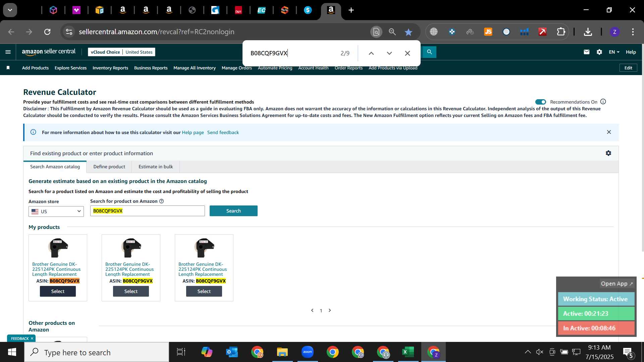Bookmark this page with the star icon
This screenshot has height=362, width=644.
point(408,32)
